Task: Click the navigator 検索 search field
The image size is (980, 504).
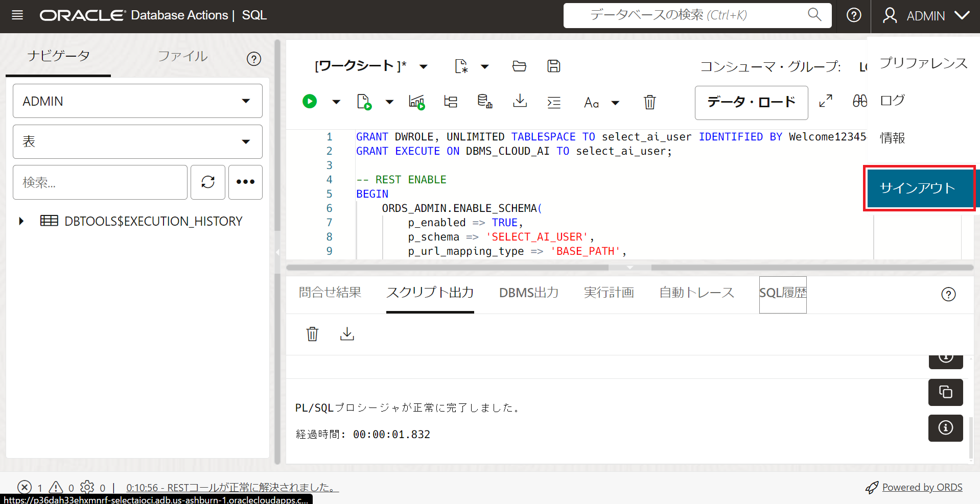Action: [100, 182]
